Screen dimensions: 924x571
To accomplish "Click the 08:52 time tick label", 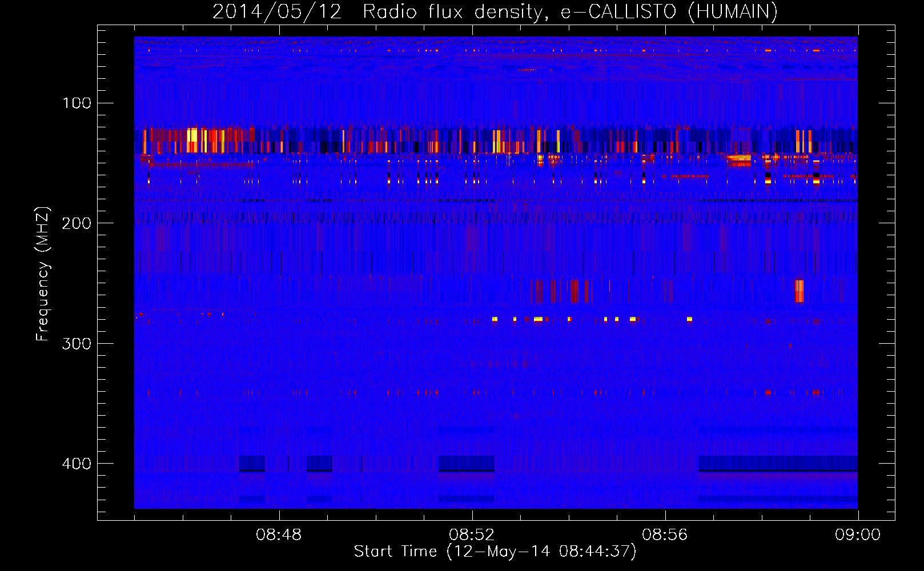I will point(472,535).
